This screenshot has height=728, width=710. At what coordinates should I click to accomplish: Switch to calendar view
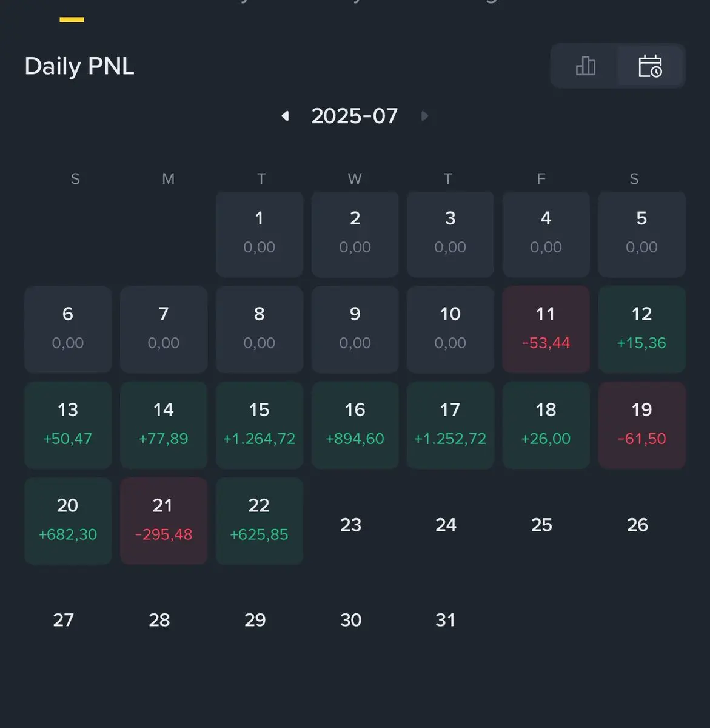tap(651, 66)
